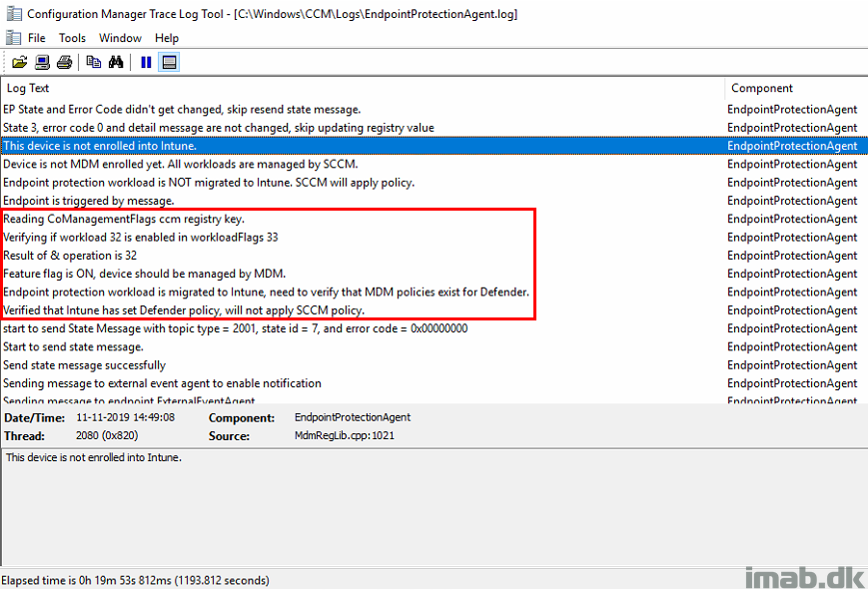Click the Print toolbar icon

(x=64, y=62)
